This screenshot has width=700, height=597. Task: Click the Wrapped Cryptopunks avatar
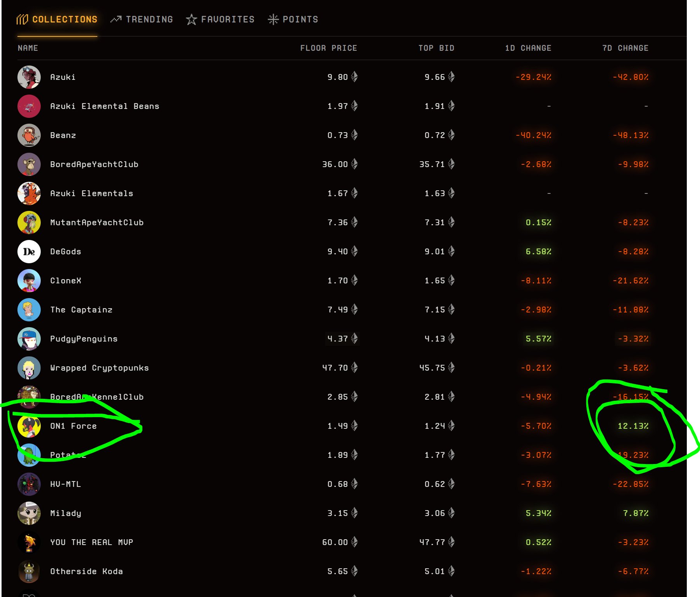tap(29, 368)
